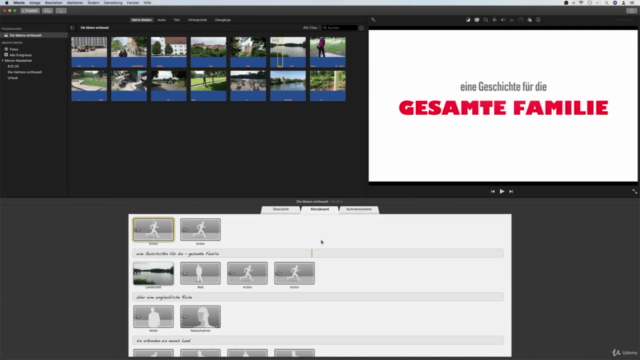Open the Hilfe menu

click(147, 2)
